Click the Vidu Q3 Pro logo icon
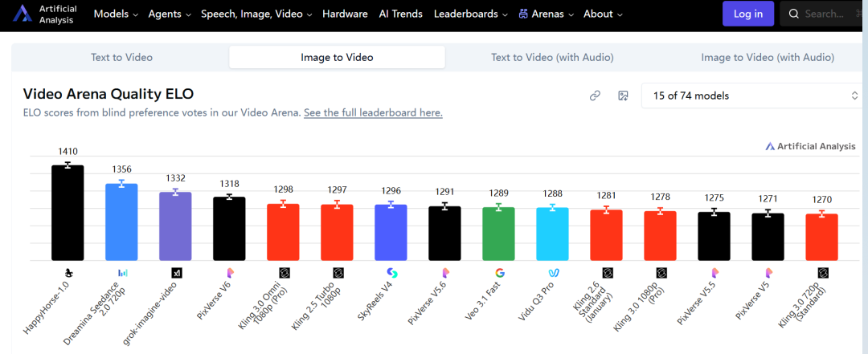 click(553, 273)
